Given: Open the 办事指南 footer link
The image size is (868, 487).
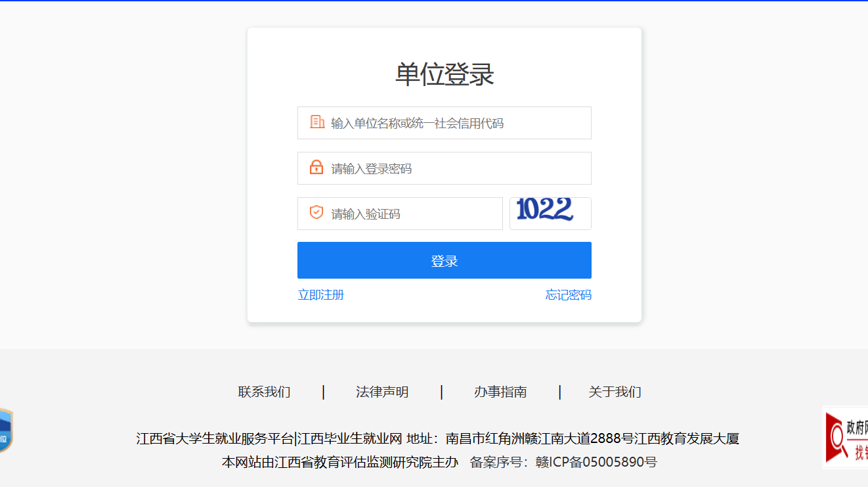Looking at the screenshot, I should tap(500, 392).
